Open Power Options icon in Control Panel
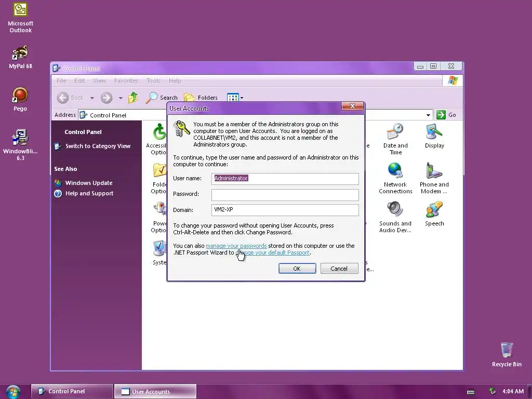This screenshot has height=399, width=532. [x=159, y=217]
